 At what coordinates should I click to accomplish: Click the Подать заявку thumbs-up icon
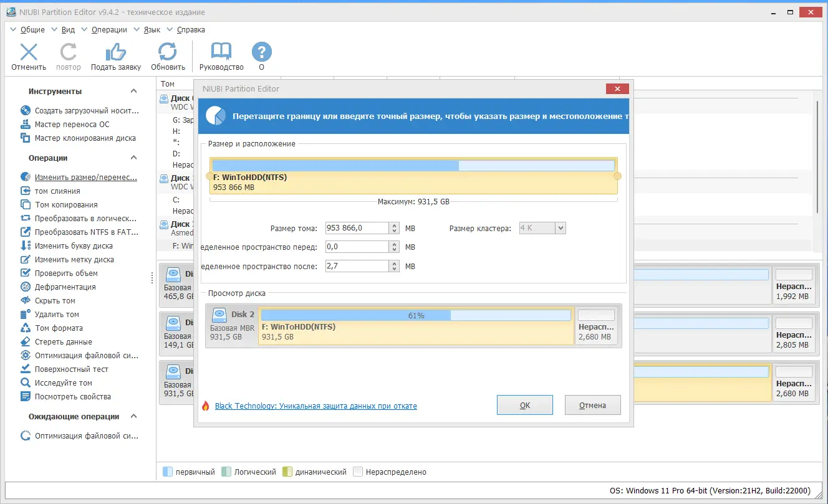tap(116, 52)
